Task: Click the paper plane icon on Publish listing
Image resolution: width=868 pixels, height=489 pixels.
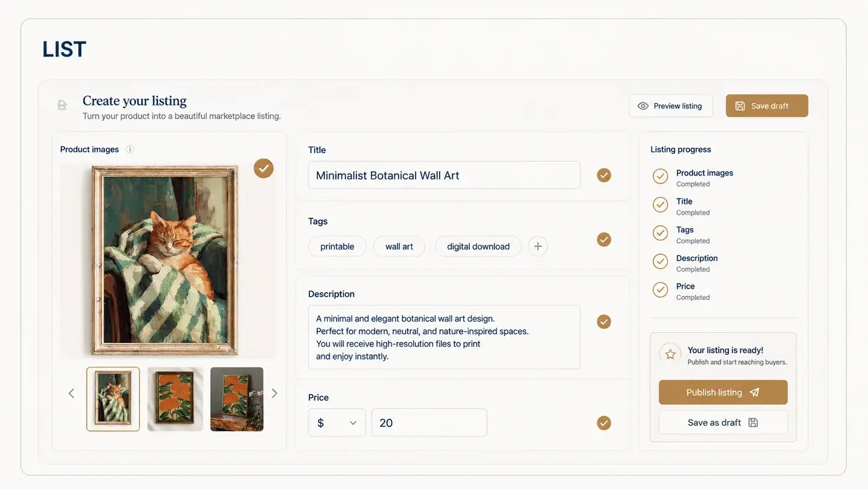Action: tap(755, 392)
